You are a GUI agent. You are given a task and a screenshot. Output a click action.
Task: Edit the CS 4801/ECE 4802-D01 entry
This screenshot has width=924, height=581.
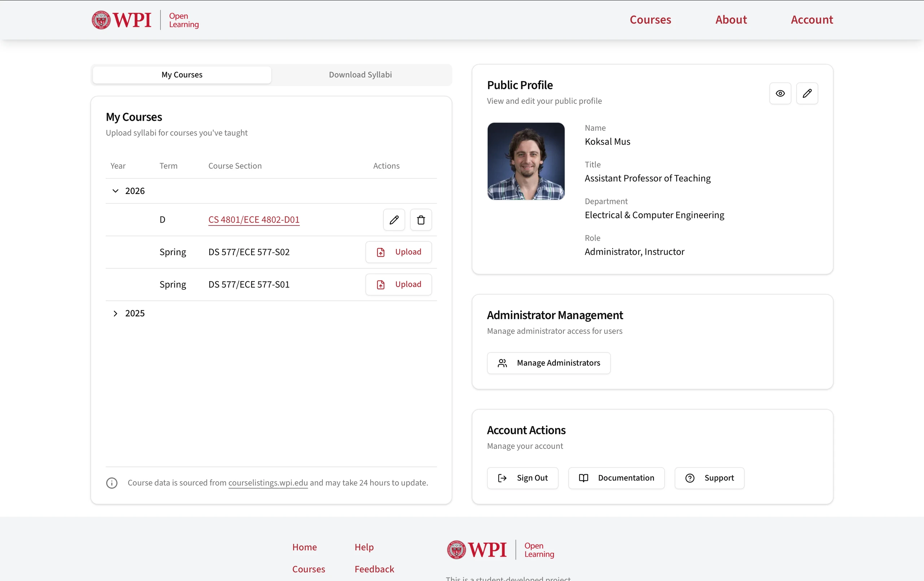pyautogui.click(x=394, y=220)
